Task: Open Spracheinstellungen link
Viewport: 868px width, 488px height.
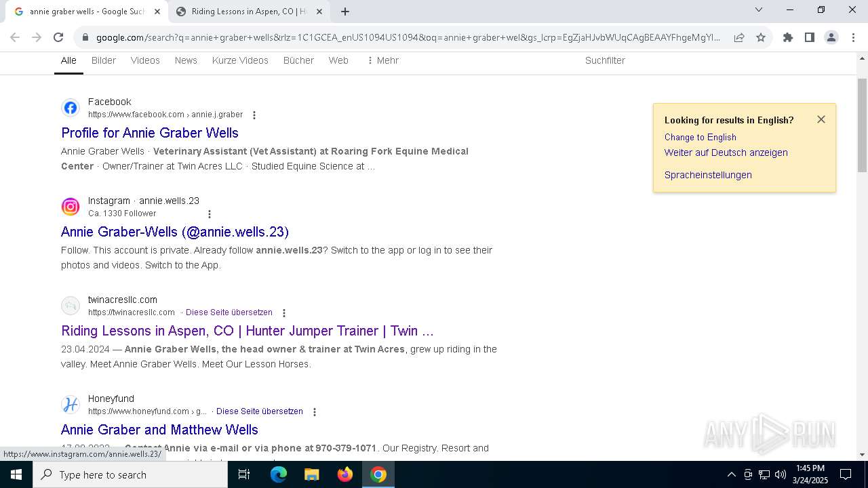Action: tap(708, 175)
